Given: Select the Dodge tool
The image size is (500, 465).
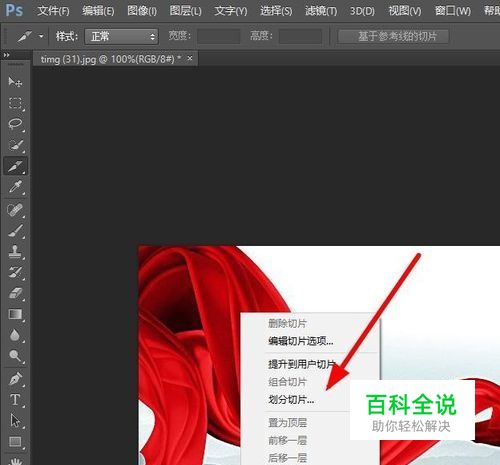Looking at the screenshot, I should click(15, 356).
